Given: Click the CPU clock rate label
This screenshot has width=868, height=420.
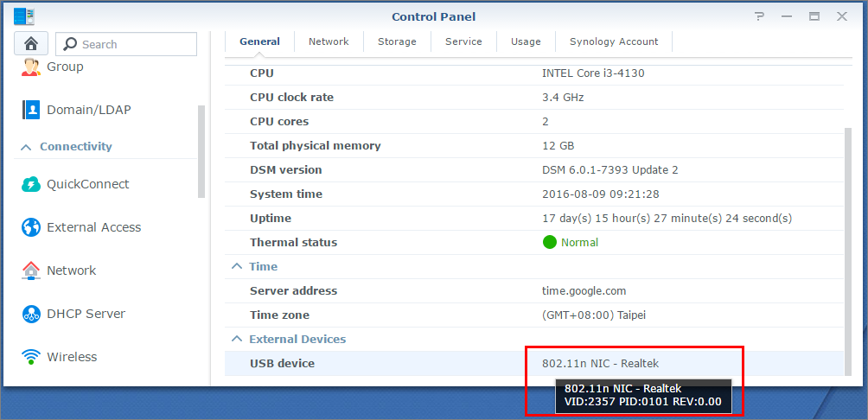Looking at the screenshot, I should (x=291, y=98).
